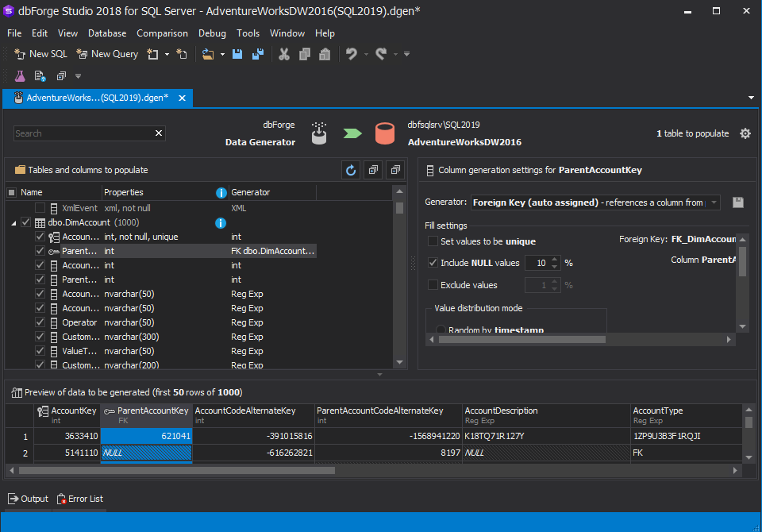Open the Database menu
762x532 pixels.
pos(107,33)
